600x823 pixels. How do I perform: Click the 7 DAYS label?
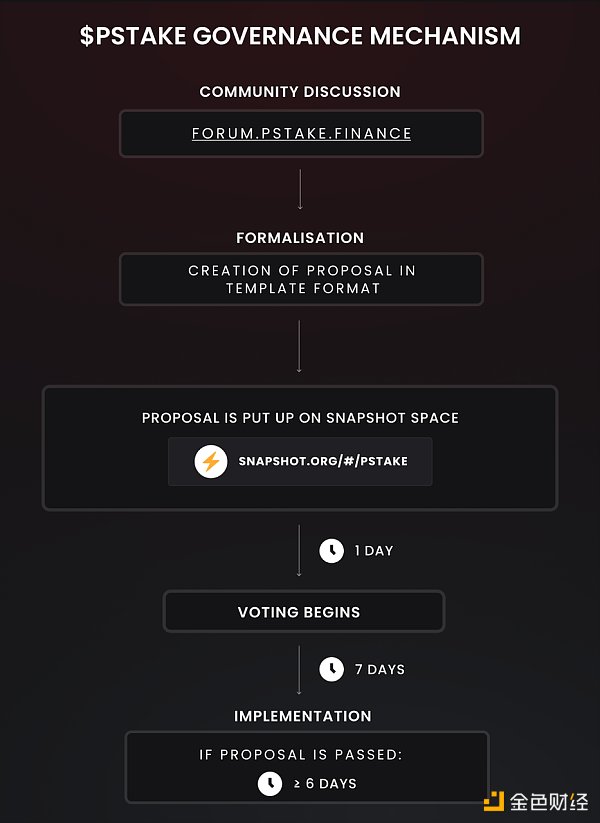[380, 669]
